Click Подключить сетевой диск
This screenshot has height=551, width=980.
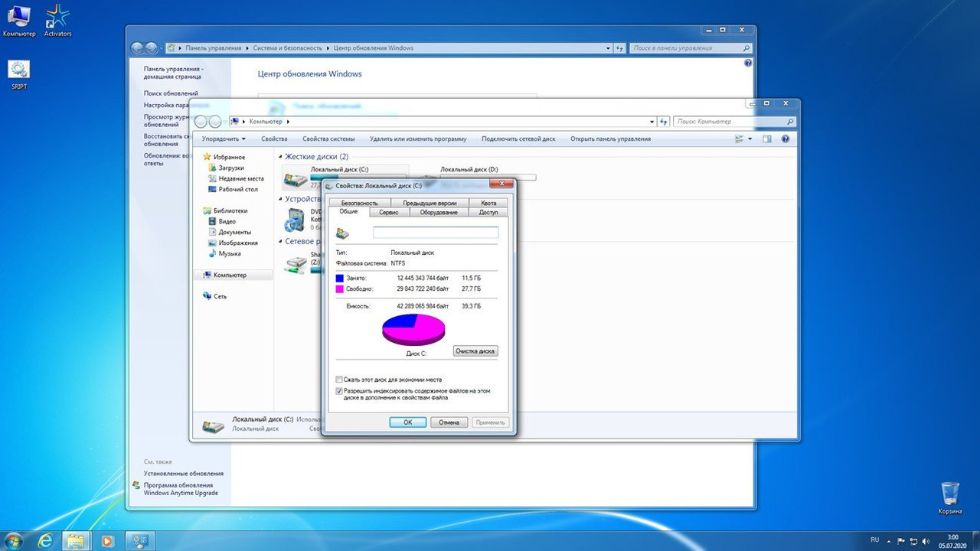[518, 139]
